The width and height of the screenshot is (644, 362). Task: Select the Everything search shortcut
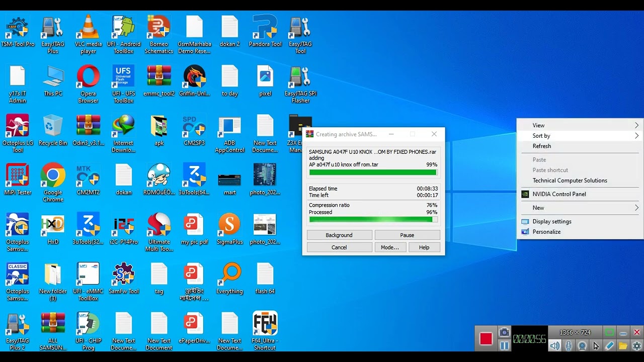tap(229, 279)
